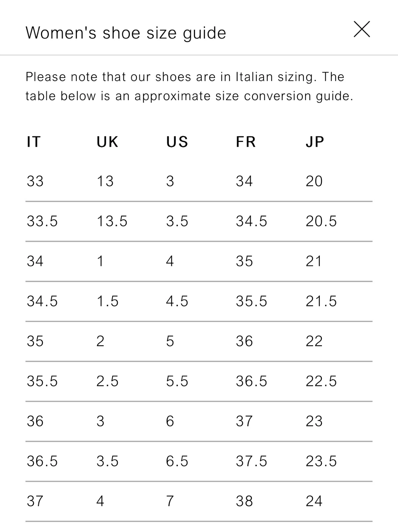Click JP size 24 value
Viewport: 398px width, 532px height.
click(x=314, y=501)
